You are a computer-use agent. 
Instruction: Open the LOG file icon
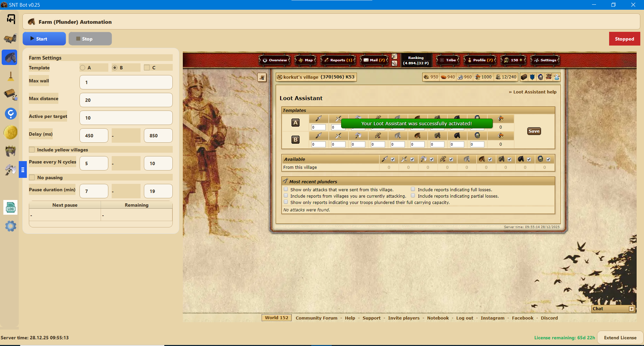[10, 208]
